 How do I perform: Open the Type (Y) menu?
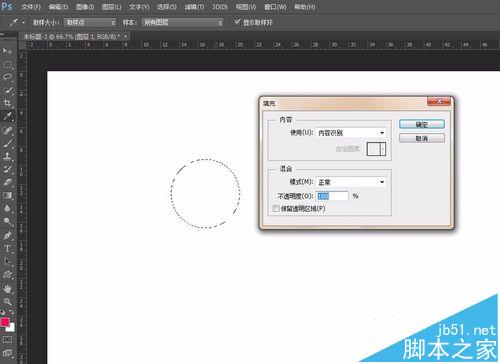tap(139, 7)
